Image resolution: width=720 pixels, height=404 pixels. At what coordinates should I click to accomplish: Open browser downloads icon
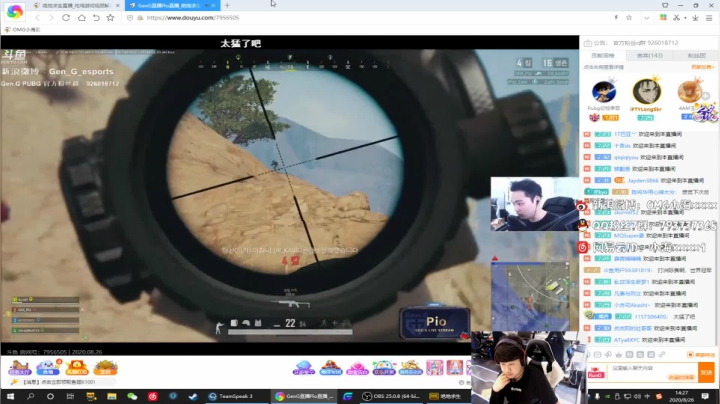click(695, 17)
